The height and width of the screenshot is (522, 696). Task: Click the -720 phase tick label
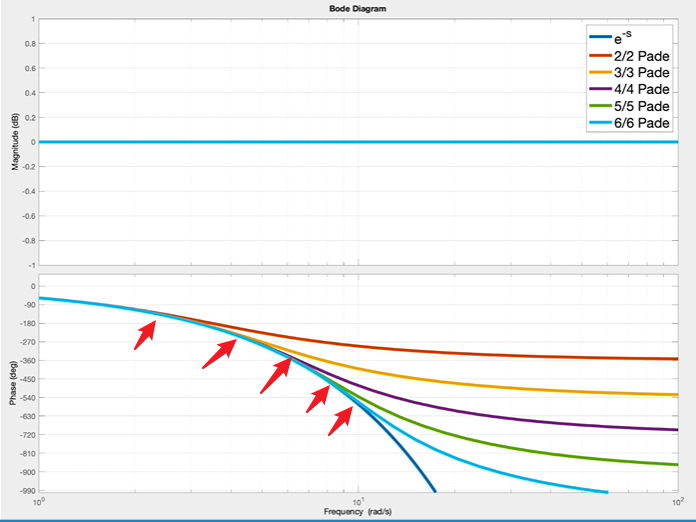pos(27,435)
